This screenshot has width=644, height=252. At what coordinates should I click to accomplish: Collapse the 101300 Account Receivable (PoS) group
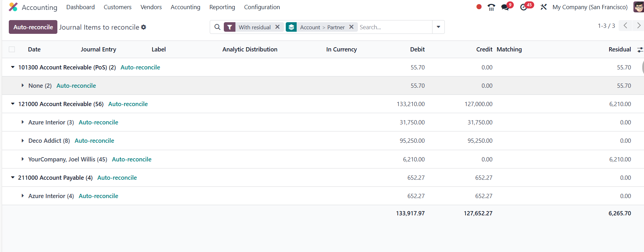13,67
